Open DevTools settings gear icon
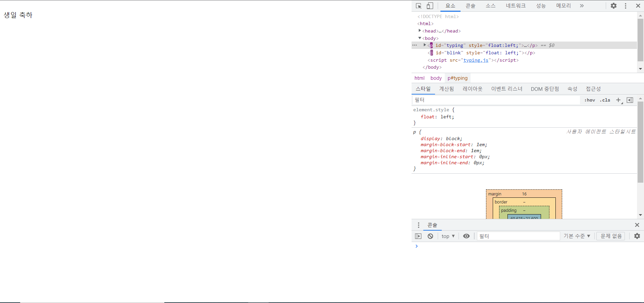644x303 pixels. 613,6
